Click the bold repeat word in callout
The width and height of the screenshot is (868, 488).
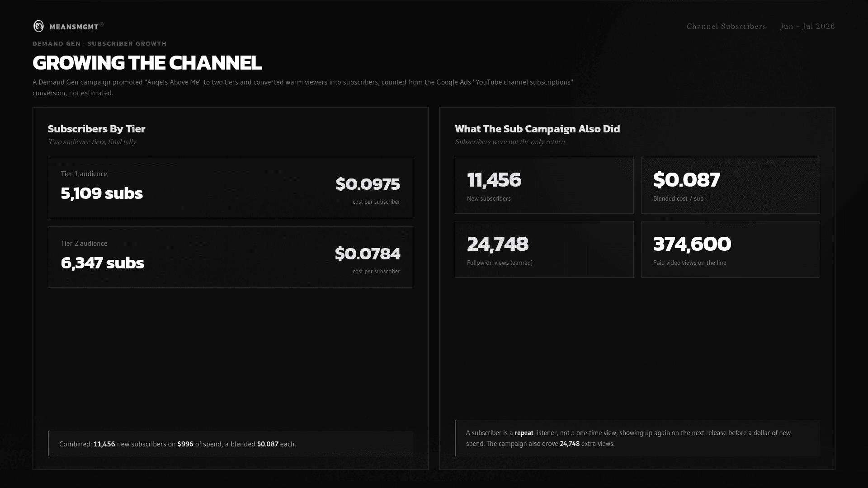click(x=524, y=433)
